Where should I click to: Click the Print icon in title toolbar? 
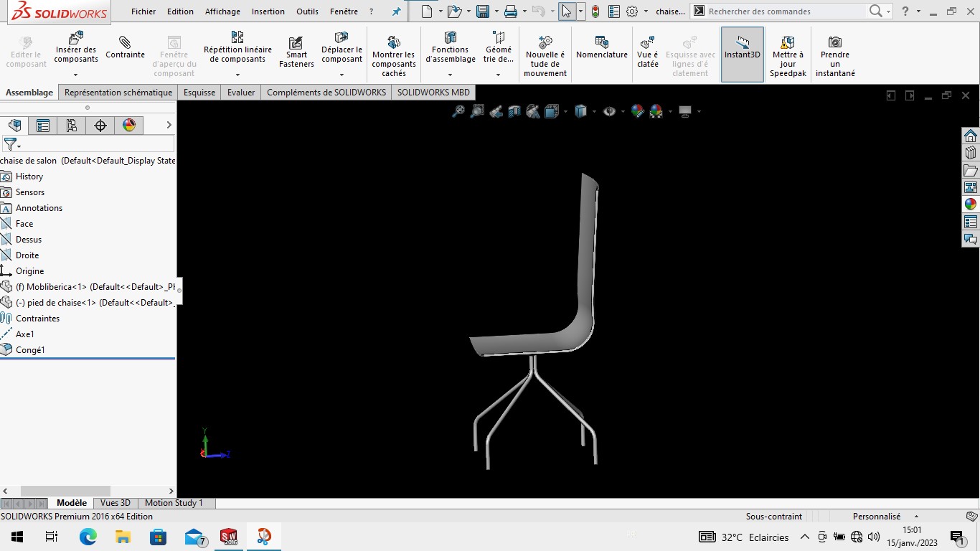510,11
